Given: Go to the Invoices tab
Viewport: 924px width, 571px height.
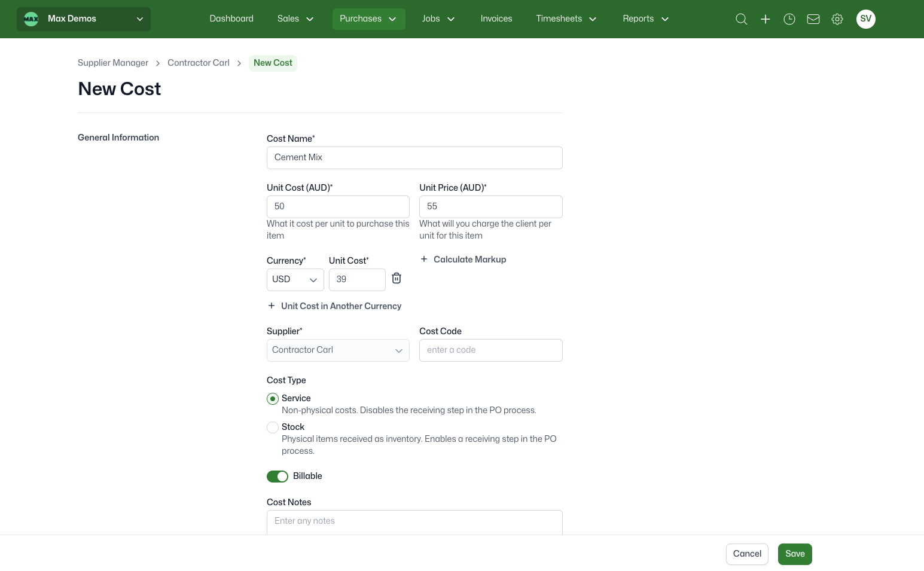Looking at the screenshot, I should click(x=496, y=19).
